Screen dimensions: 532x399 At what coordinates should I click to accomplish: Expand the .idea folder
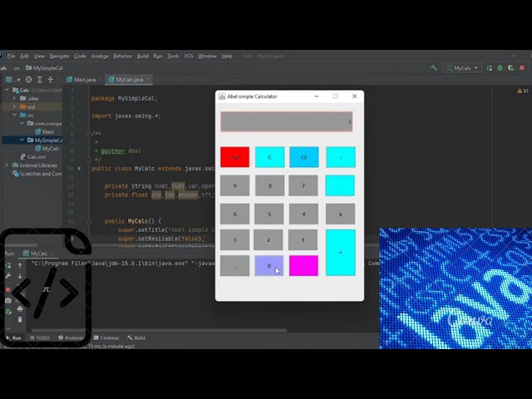tap(14, 98)
